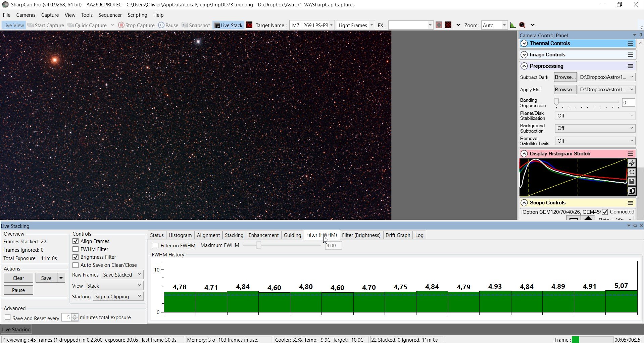Toggle the Live Stack toolbar button
This screenshot has height=343, width=644.
pyautogui.click(x=229, y=25)
